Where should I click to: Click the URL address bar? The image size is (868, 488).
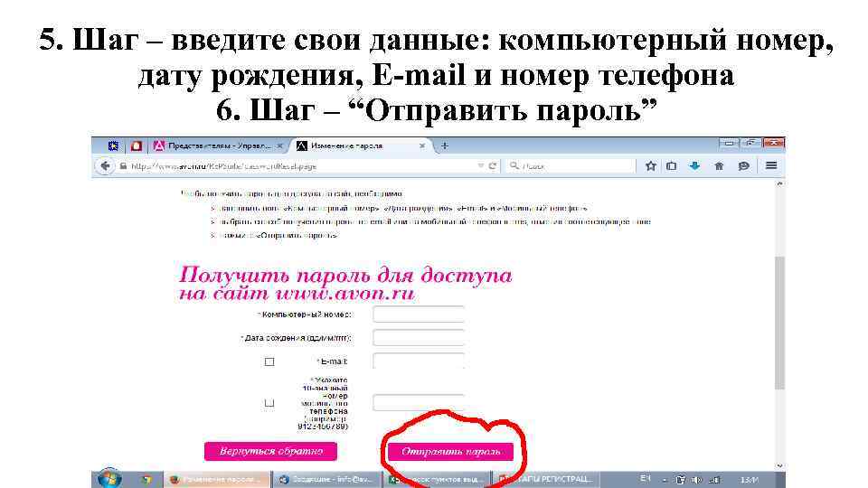[x=299, y=166]
